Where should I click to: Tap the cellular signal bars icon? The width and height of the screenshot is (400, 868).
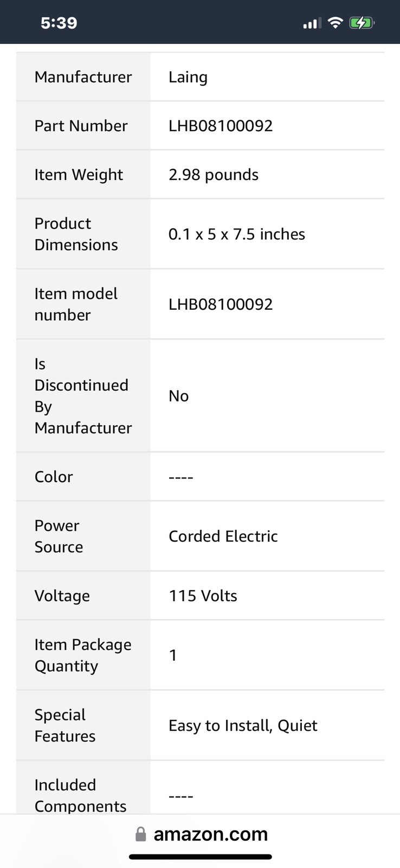point(312,23)
